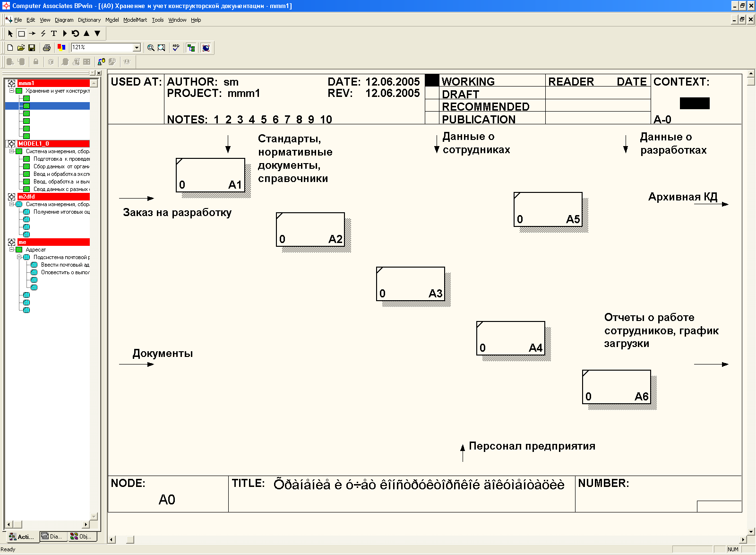Image resolution: width=756 pixels, height=555 pixels.
Task: Click the Zoom magnifier tool
Action: [151, 48]
